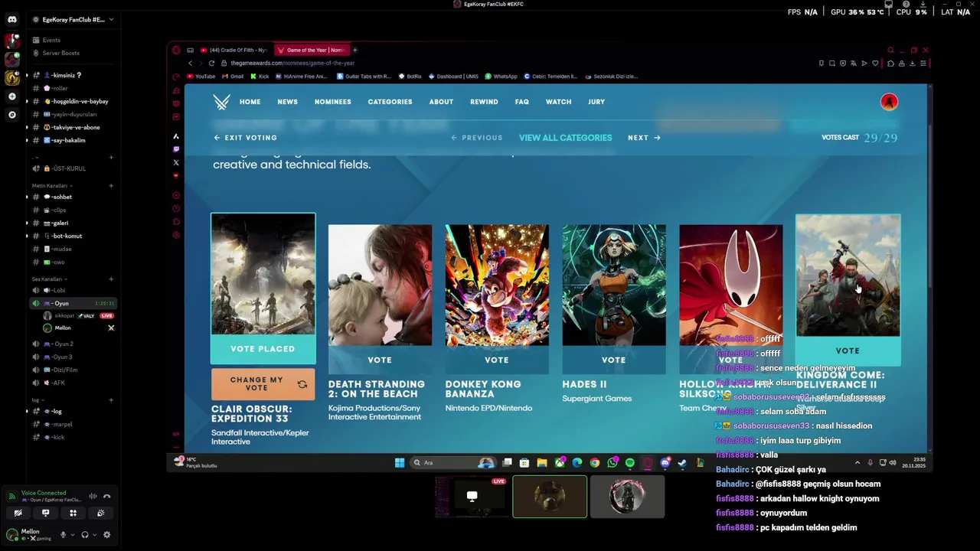
Task: Click the Chrome icon in taskbar
Action: (x=594, y=462)
